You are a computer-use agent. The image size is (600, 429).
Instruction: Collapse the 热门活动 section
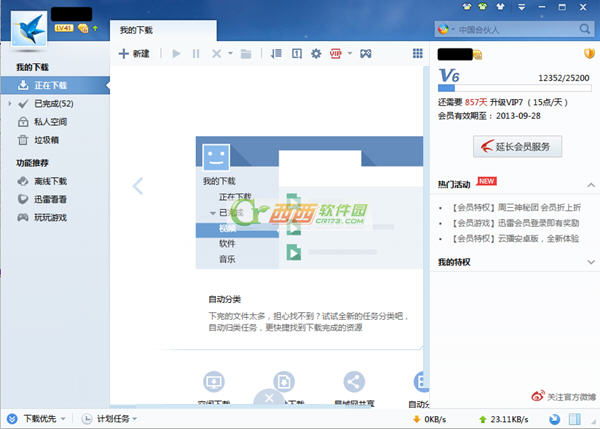(591, 185)
